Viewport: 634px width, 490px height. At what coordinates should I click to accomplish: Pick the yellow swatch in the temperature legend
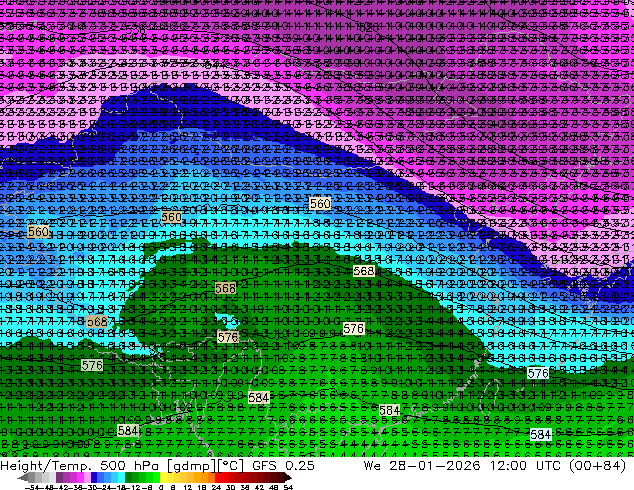pyautogui.click(x=163, y=478)
